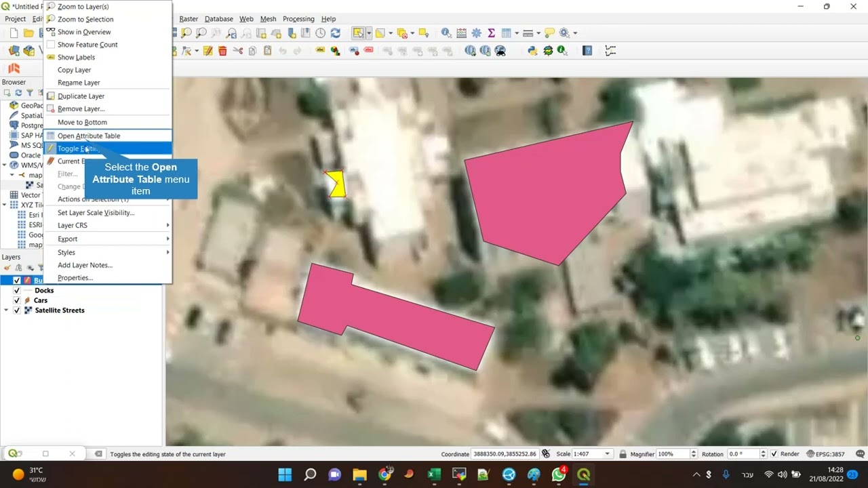Click the New Project page icon
The width and height of the screenshot is (868, 488).
point(14,33)
